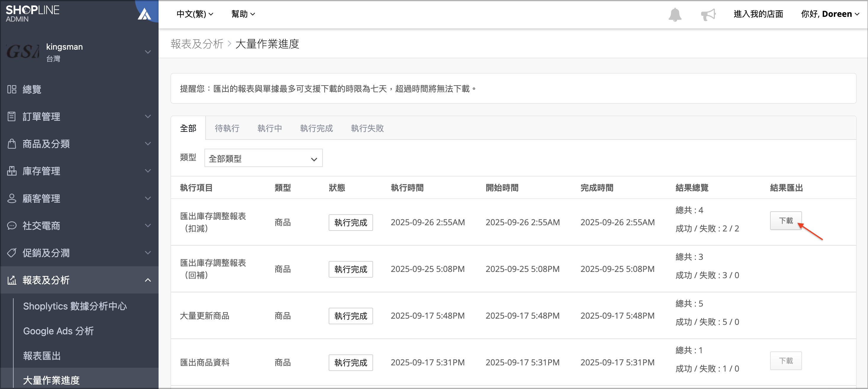Image resolution: width=868 pixels, height=389 pixels.
Task: Open the 中文(繁) language dropdown
Action: click(195, 14)
